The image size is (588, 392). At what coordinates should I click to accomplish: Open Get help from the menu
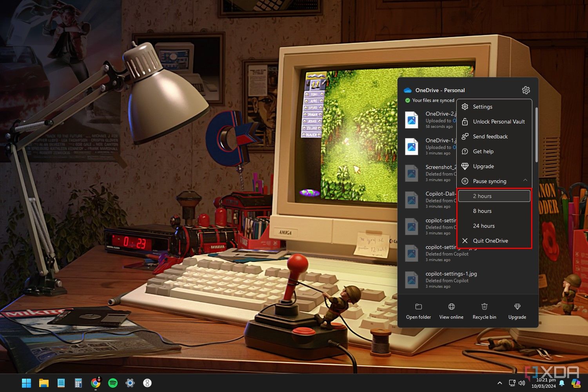tap(494, 151)
